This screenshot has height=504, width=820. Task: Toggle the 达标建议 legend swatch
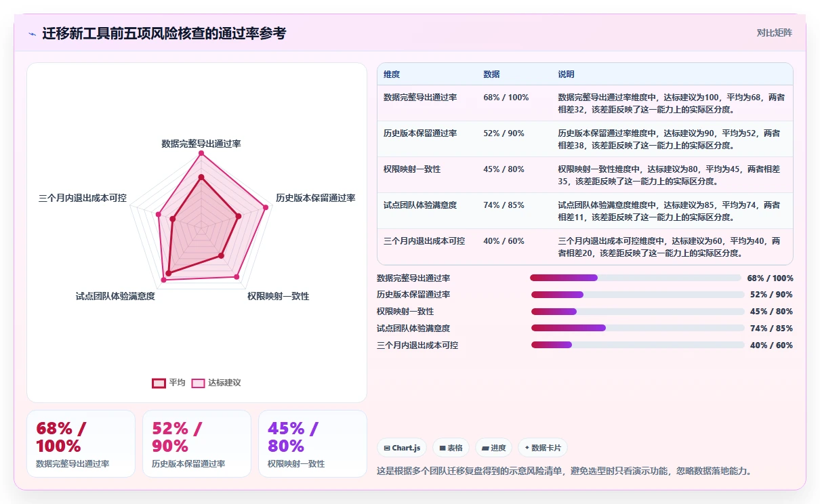198,383
